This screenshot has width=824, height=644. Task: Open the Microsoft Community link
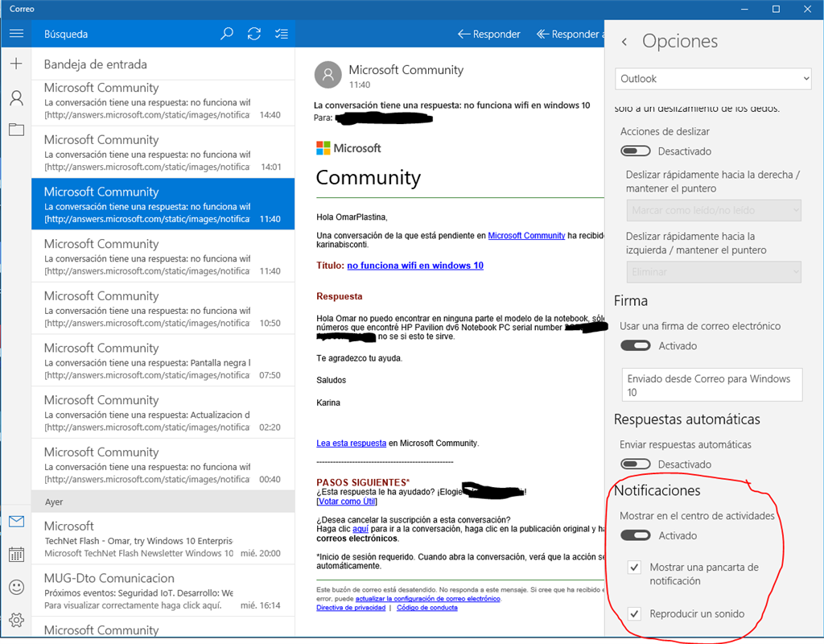click(x=526, y=236)
